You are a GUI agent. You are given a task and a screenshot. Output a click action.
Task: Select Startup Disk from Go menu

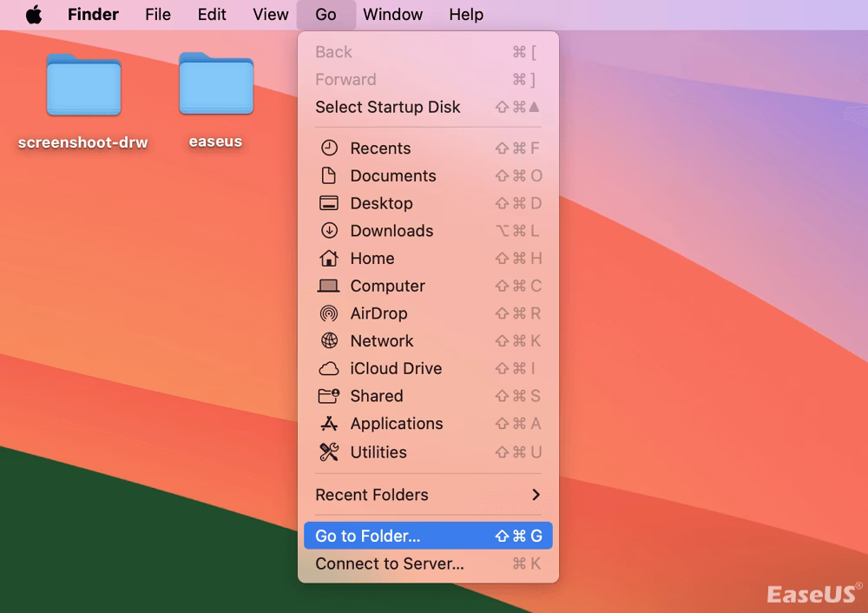pos(388,108)
